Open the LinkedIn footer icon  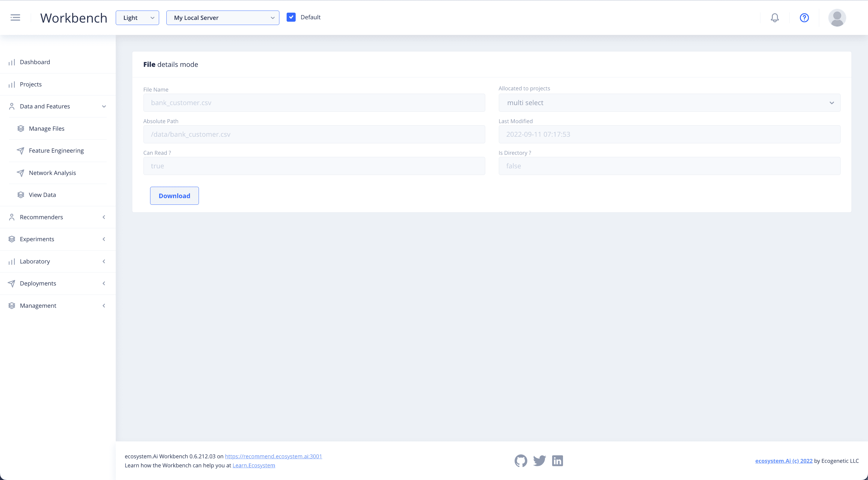557,460
